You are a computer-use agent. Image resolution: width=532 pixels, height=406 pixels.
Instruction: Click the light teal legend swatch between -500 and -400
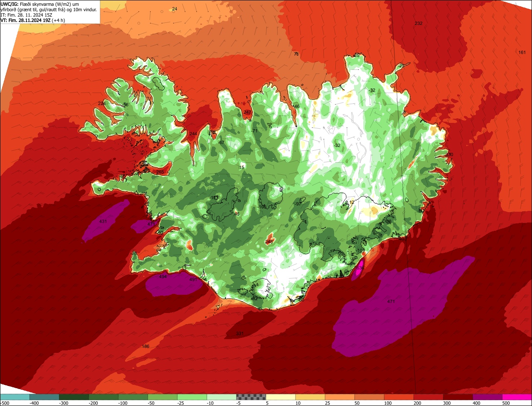[x=15, y=397]
